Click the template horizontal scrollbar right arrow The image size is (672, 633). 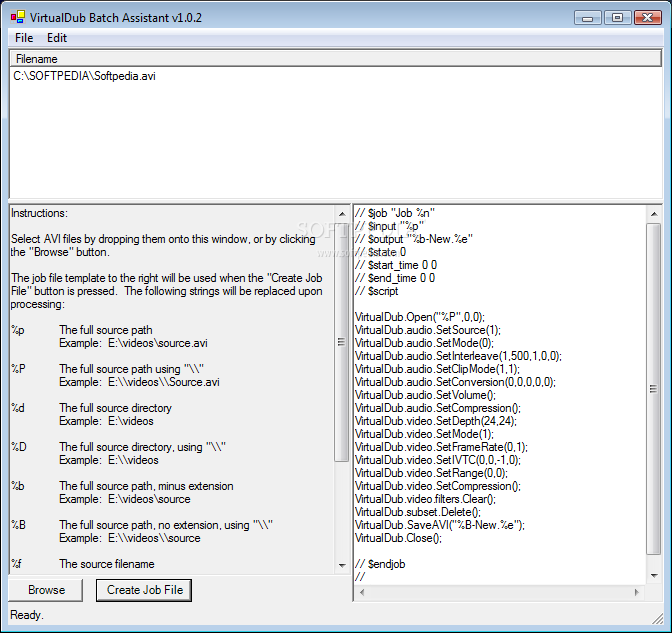coord(636,592)
